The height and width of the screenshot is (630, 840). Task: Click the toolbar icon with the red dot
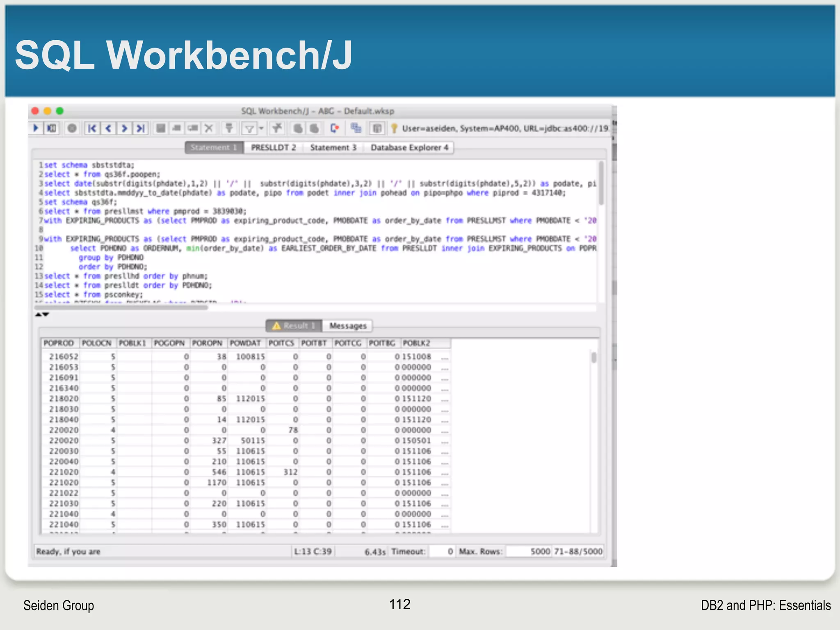(x=335, y=128)
